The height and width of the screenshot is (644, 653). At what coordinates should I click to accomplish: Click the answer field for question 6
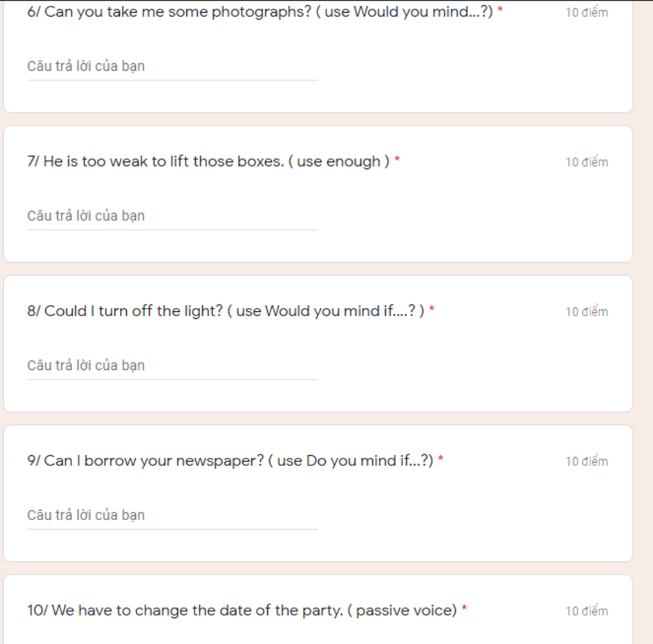coord(172,66)
